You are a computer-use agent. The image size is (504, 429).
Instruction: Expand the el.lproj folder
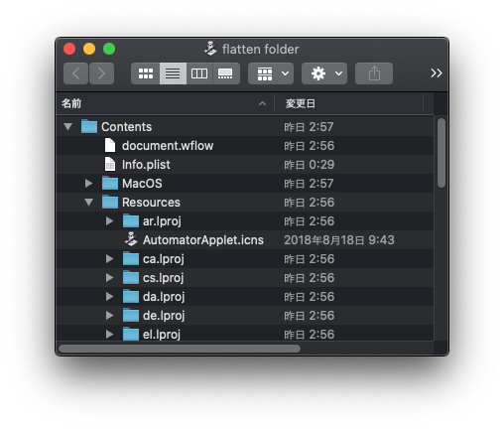click(109, 335)
